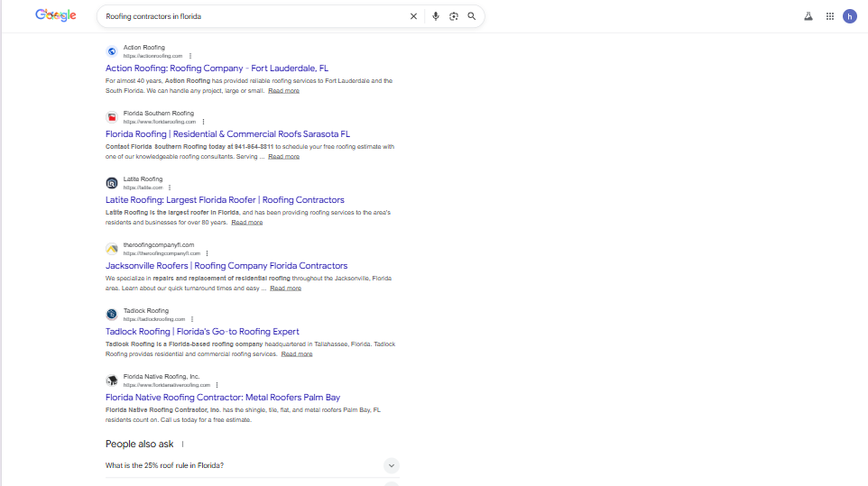Open Jacksonville Roofers result title
The width and height of the screenshot is (868, 486).
coord(226,266)
